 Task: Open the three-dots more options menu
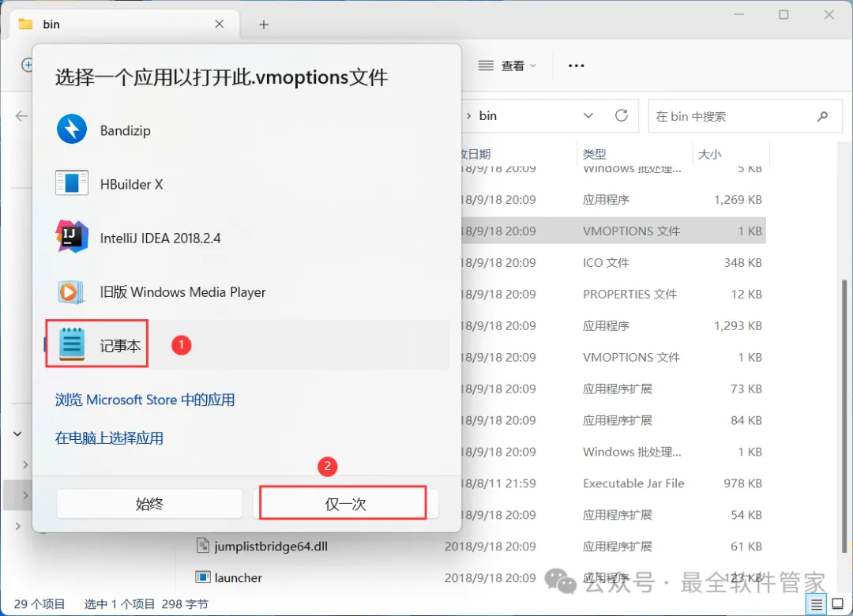[x=576, y=66]
